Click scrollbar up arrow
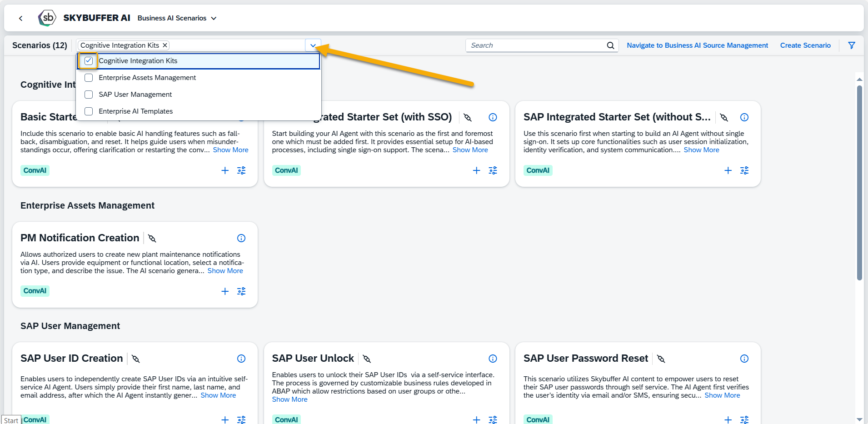Screen dimensions: 868x424 point(859,79)
